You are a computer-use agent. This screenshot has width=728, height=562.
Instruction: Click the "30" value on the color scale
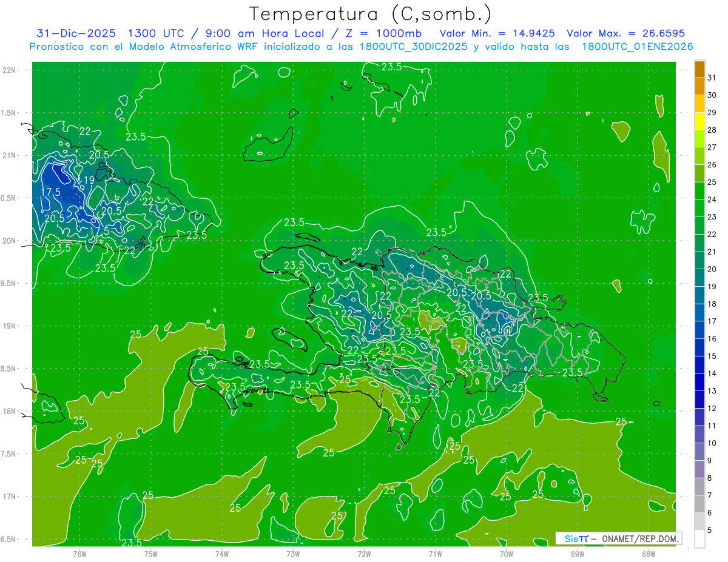pyautogui.click(x=712, y=95)
